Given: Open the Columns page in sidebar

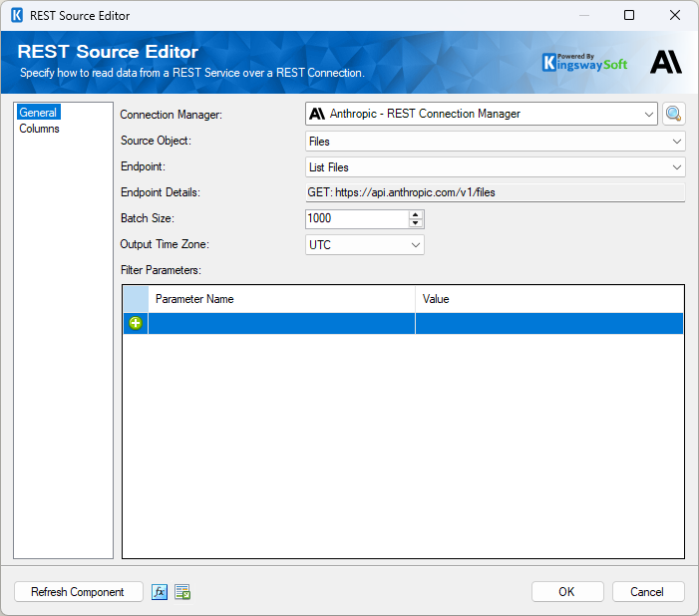Looking at the screenshot, I should pyautogui.click(x=39, y=129).
